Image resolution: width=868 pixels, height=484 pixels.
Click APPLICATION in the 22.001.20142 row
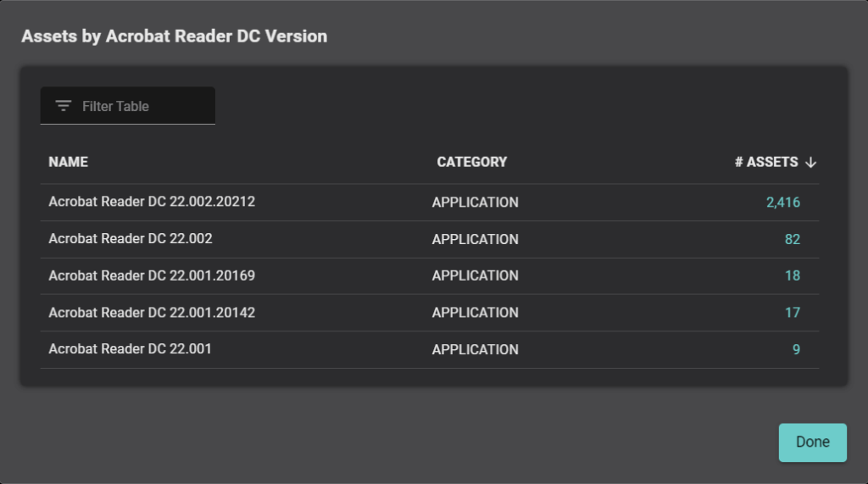pos(475,313)
